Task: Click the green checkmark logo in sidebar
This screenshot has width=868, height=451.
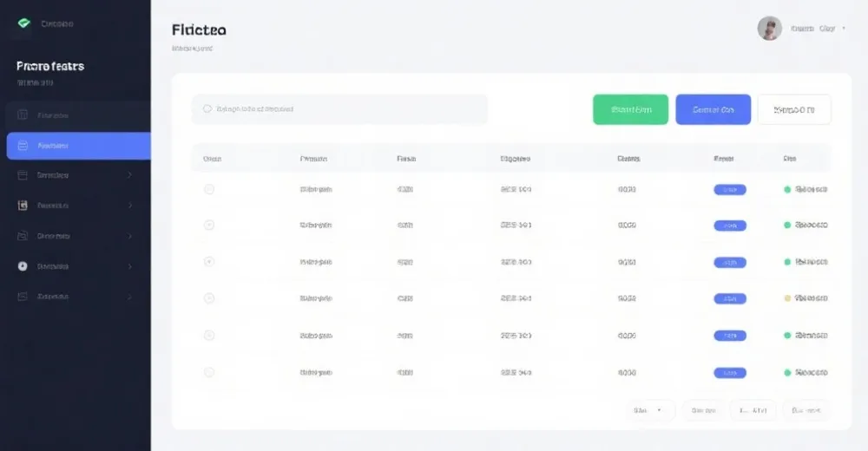Action: (x=23, y=23)
